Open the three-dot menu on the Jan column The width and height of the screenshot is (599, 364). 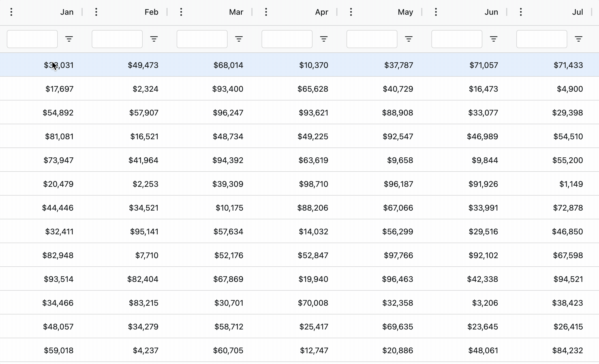coord(11,12)
